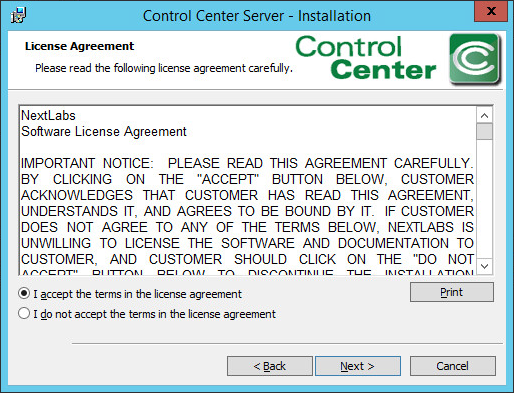This screenshot has width=514, height=393.
Task: Cancel the installation
Action: (452, 366)
